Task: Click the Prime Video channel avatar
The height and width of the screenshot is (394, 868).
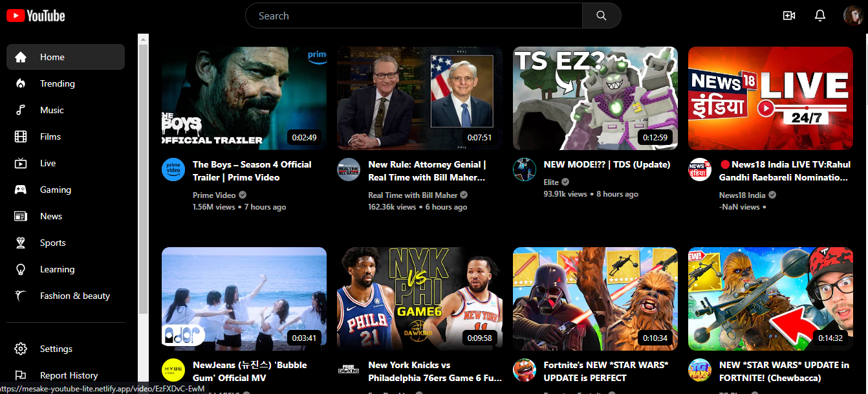Action: click(x=173, y=170)
